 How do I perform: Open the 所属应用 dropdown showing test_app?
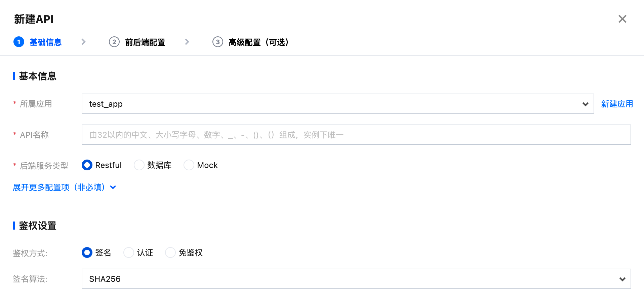click(x=337, y=104)
